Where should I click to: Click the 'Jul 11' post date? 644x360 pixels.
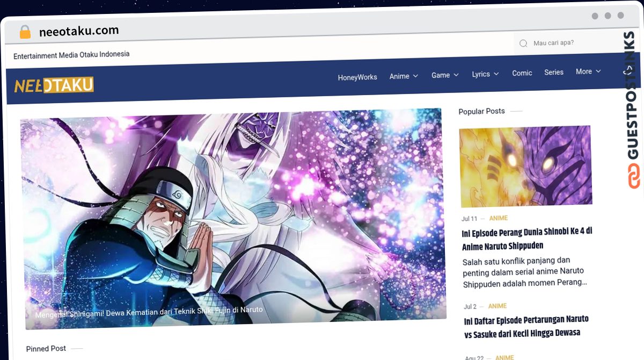pyautogui.click(x=469, y=219)
